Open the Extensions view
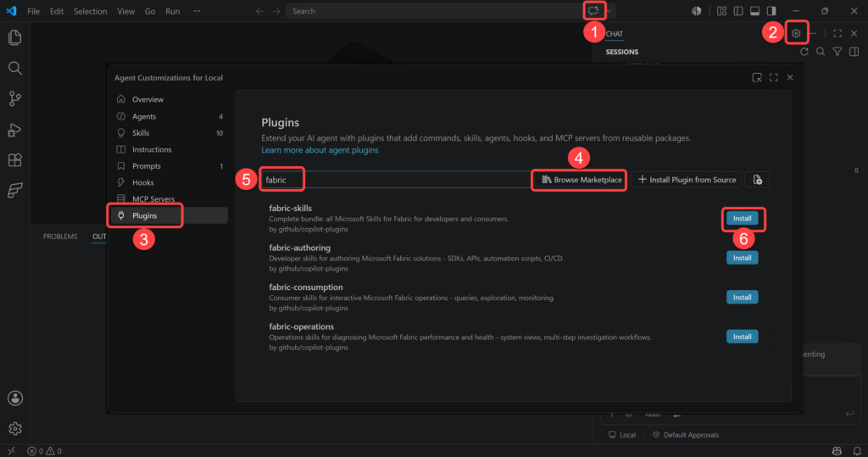868x457 pixels. pyautogui.click(x=15, y=160)
